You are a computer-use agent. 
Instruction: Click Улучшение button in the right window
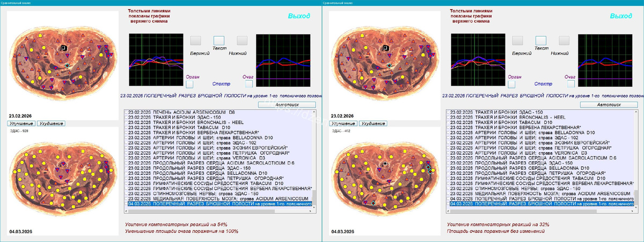(x=343, y=124)
